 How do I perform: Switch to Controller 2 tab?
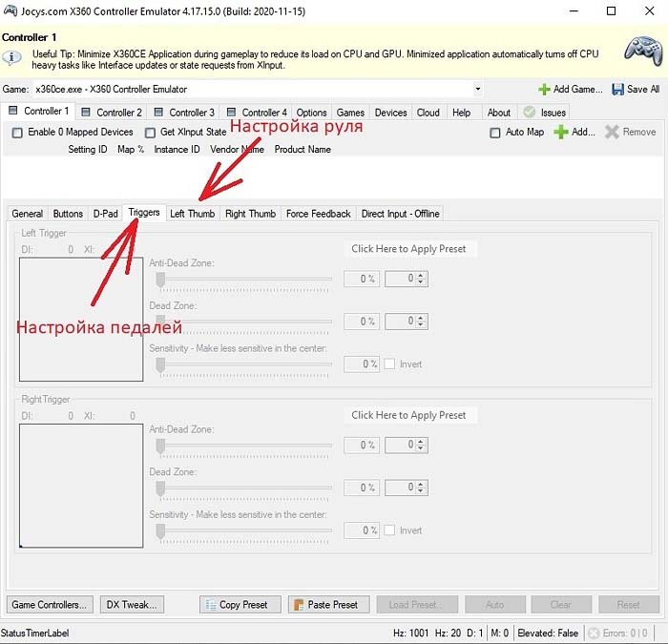112,113
